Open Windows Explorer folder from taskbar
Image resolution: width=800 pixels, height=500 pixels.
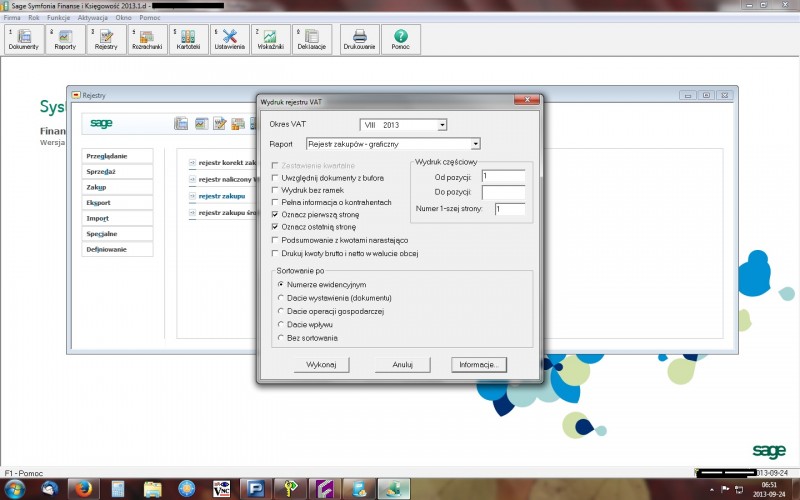(x=153, y=489)
